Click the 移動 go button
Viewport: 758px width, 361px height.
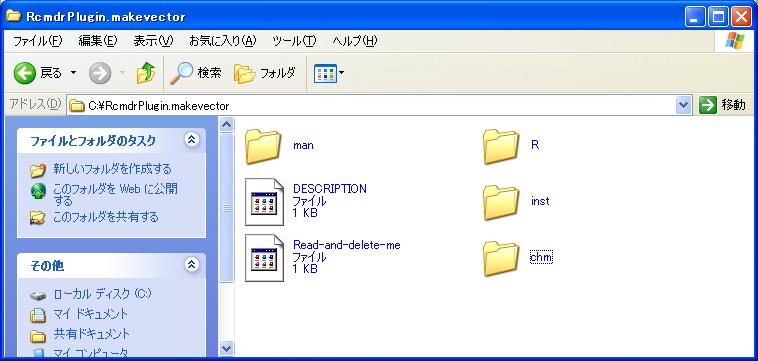pos(722,105)
